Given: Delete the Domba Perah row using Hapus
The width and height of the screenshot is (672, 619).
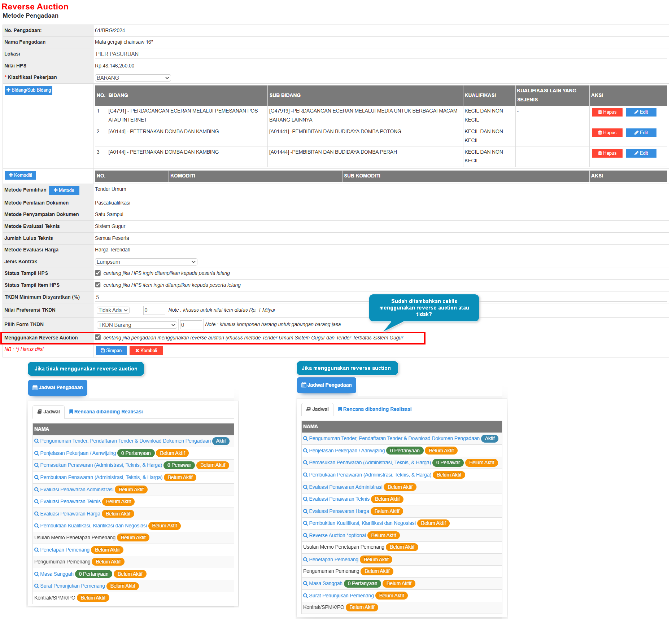Looking at the screenshot, I should [x=607, y=153].
